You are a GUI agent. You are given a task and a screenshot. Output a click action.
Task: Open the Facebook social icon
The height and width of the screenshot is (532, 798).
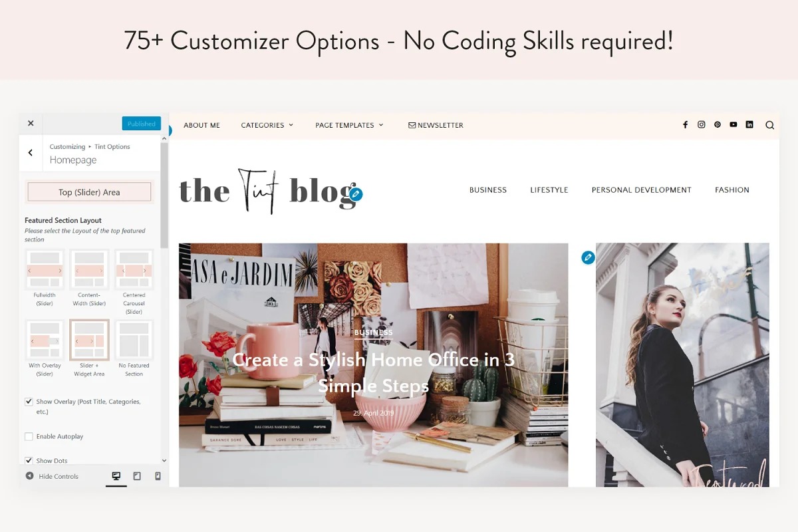tap(685, 124)
